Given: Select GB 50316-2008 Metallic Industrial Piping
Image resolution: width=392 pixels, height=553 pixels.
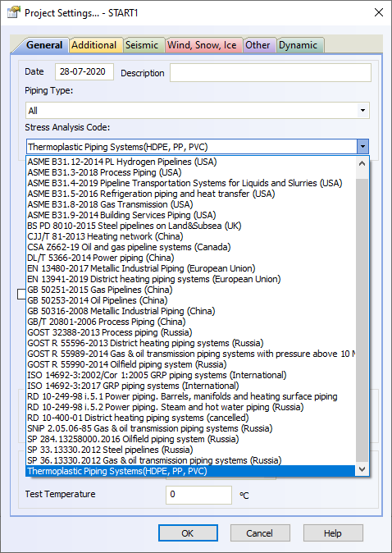Looking at the screenshot, I should tap(190, 311).
